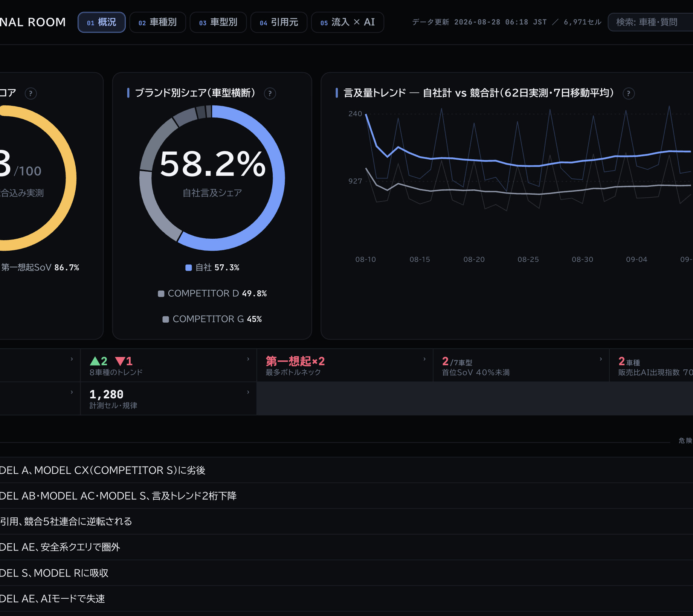Open the 第一想起×2 bottleneck tile
Viewport: 693px width, 616px height.
click(x=345, y=365)
